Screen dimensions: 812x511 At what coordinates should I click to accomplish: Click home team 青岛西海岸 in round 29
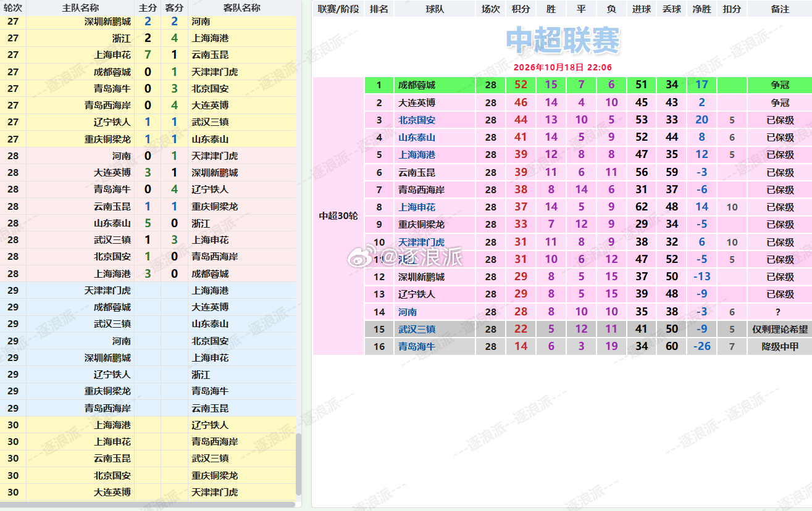click(107, 408)
